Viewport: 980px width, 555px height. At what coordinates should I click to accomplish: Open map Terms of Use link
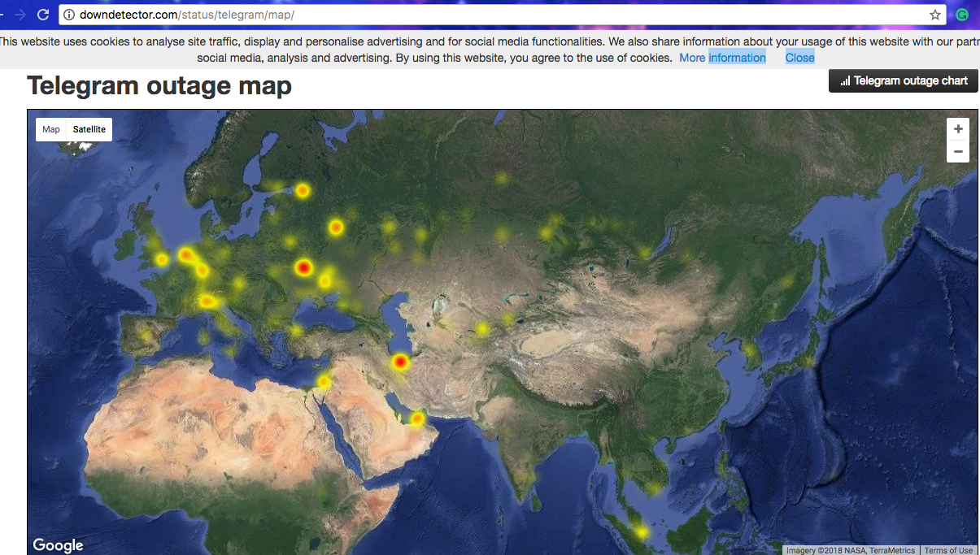coord(948,550)
